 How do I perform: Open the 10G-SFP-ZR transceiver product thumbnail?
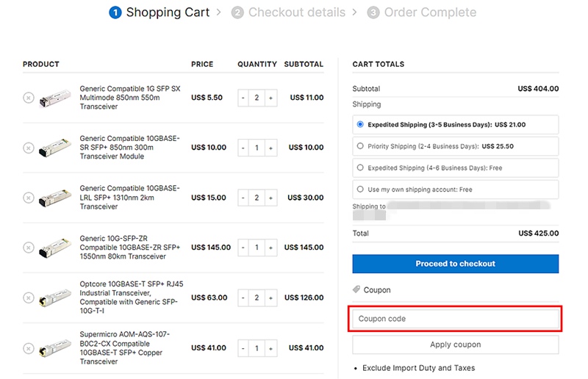click(55, 248)
